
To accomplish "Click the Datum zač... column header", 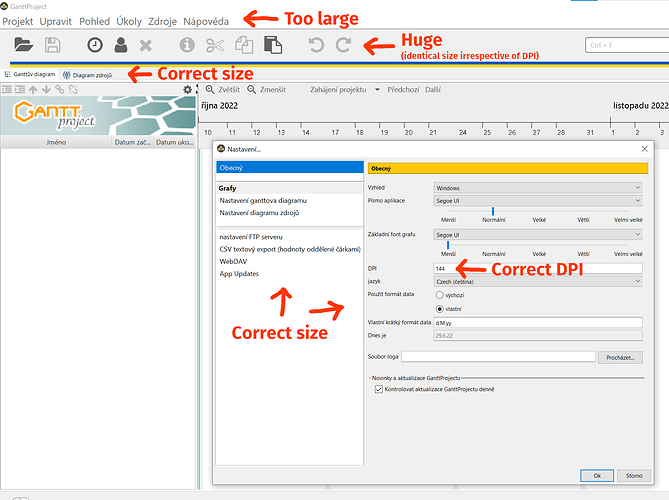I will click(132, 142).
